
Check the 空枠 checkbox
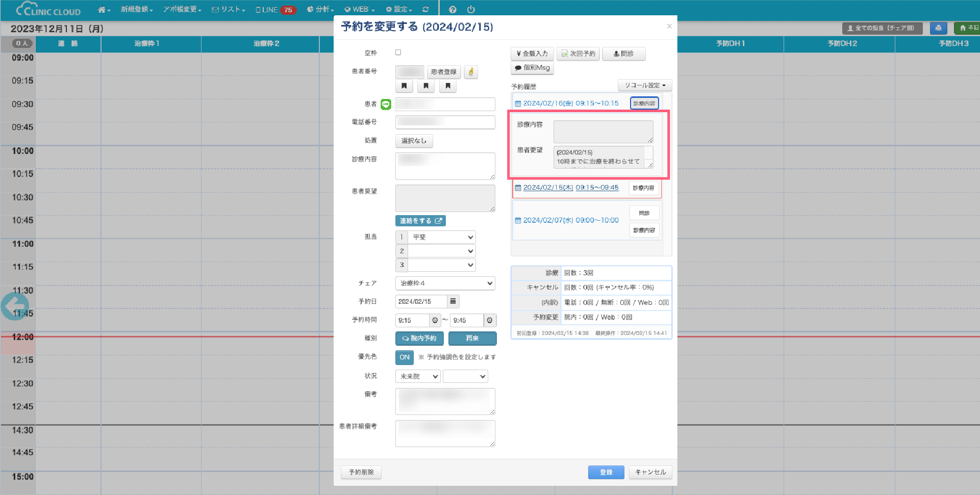point(398,53)
